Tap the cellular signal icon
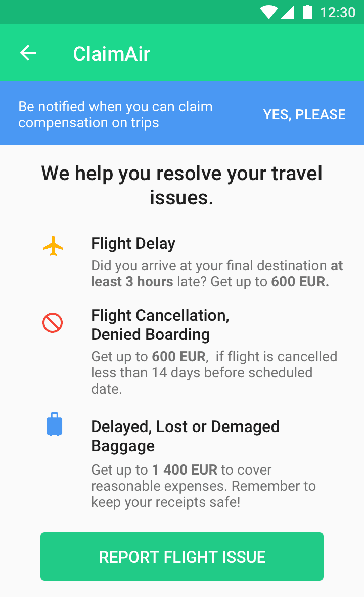Image resolution: width=364 pixels, height=597 pixels. pos(287,12)
